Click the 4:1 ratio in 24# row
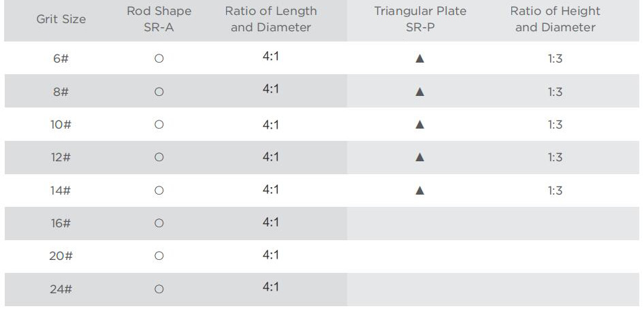This screenshot has width=644, height=313. pyautogui.click(x=271, y=286)
